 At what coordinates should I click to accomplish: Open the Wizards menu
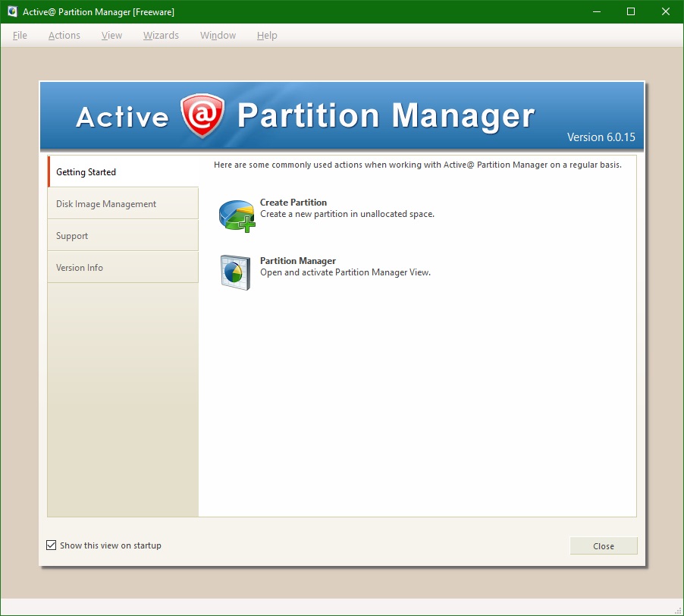click(x=161, y=35)
